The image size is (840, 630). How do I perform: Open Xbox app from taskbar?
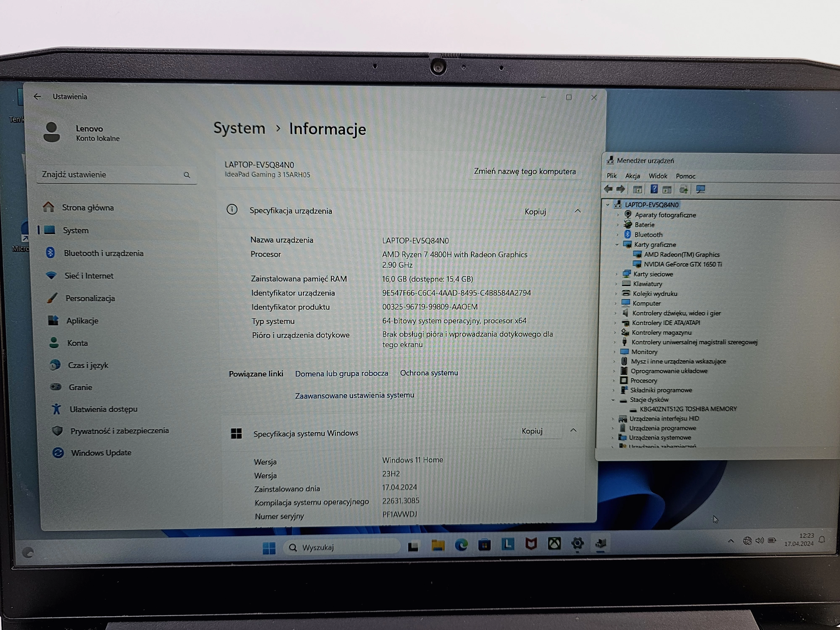coord(554,544)
